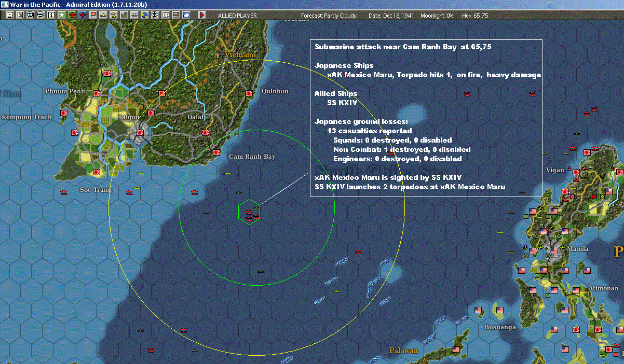Select the Japanese base icon at Quinhon
624x364 pixels.
[x=248, y=94]
